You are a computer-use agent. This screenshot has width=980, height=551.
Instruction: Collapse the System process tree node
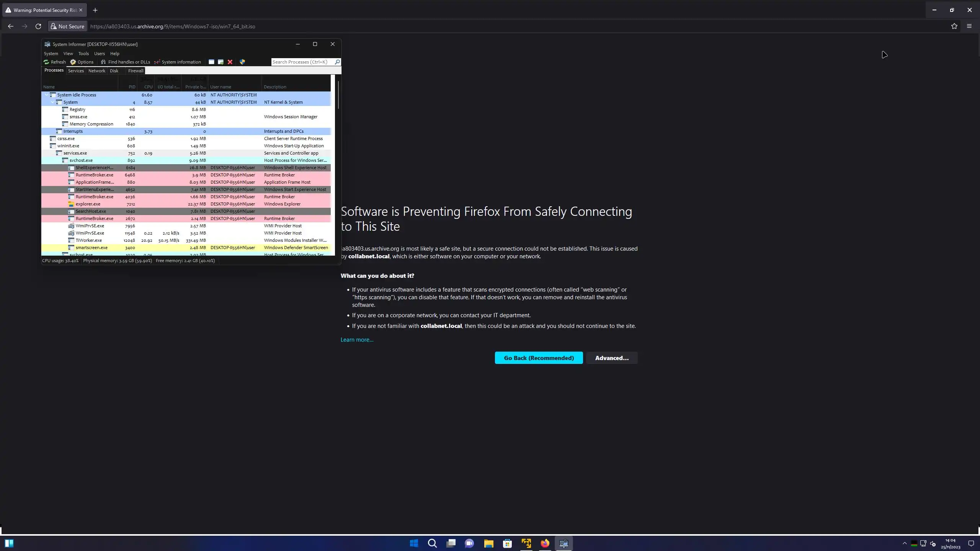[53, 102]
